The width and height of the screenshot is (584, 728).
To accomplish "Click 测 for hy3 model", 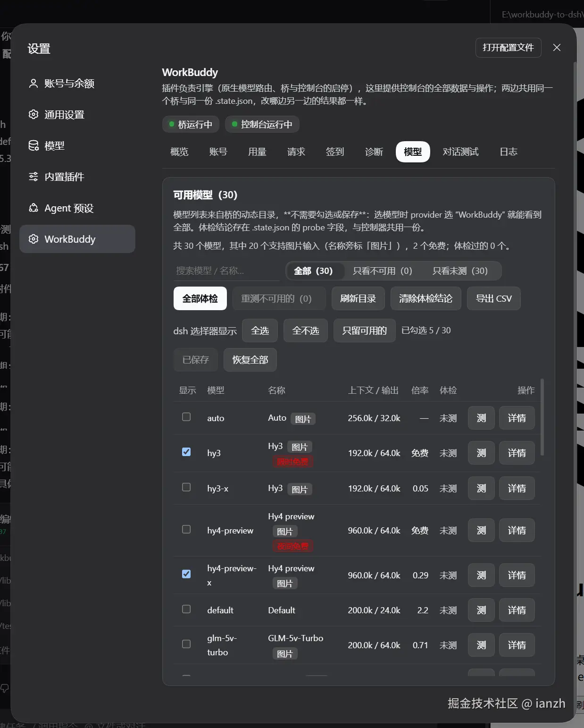I will point(481,453).
